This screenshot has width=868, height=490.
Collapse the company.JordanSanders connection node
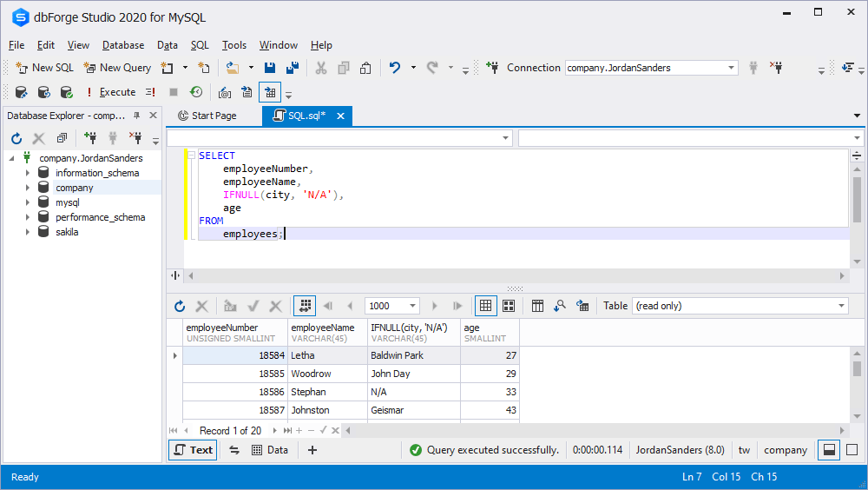pos(11,158)
